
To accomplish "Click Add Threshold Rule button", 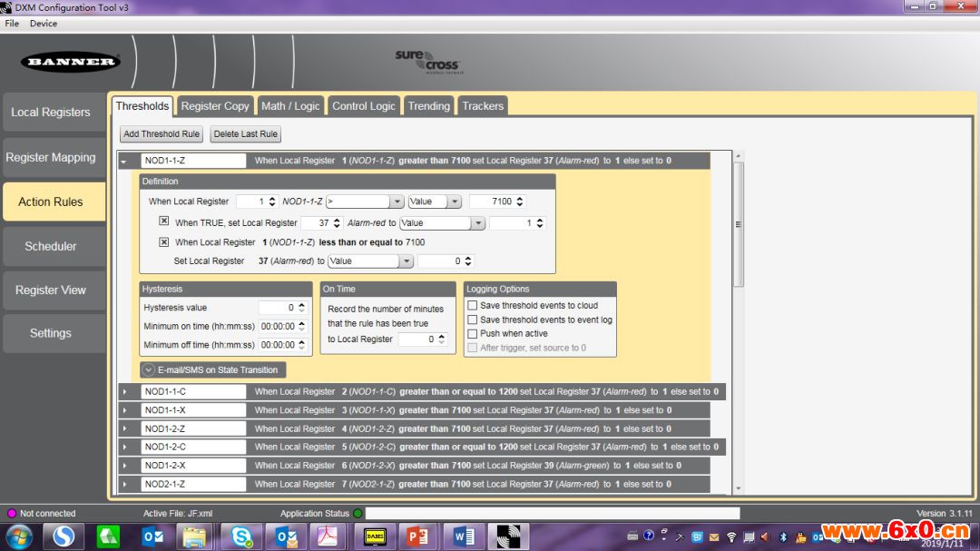I will point(162,133).
